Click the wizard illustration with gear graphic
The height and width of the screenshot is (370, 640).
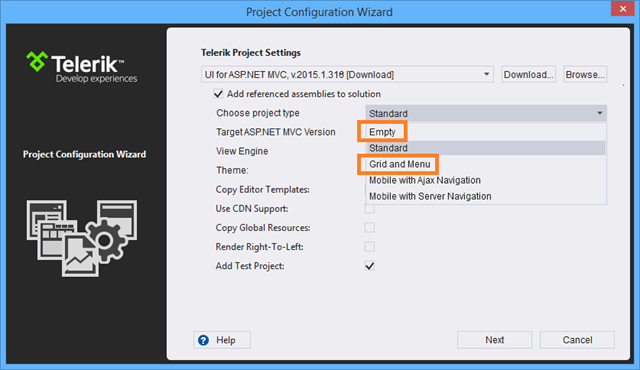click(x=82, y=238)
